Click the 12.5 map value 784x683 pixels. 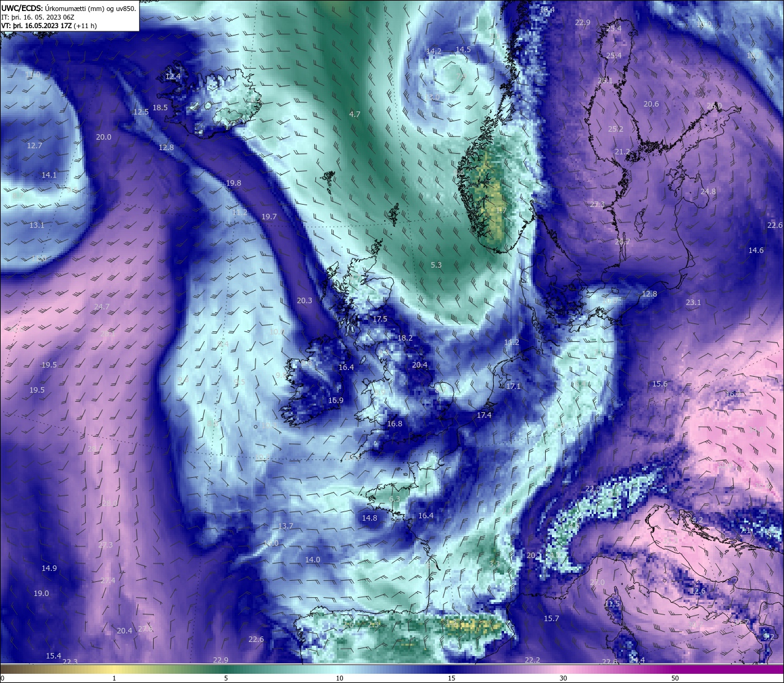[141, 112]
